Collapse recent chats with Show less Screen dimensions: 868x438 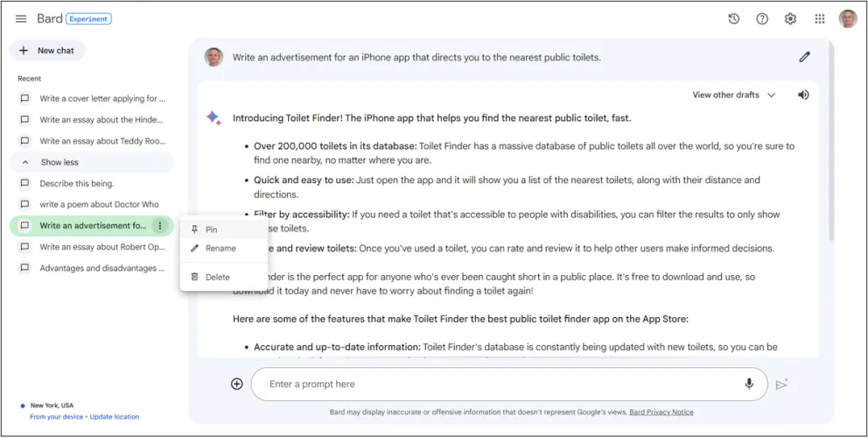coord(59,162)
